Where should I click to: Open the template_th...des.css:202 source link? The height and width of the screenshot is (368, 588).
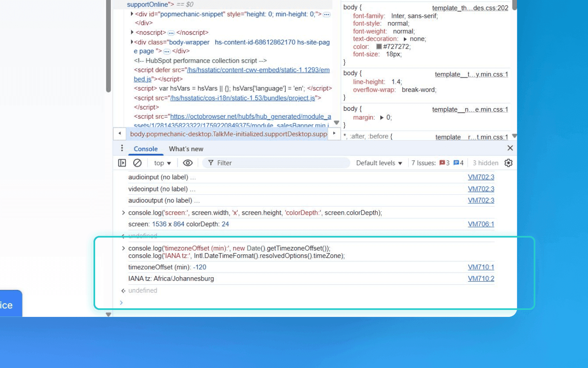click(x=470, y=8)
